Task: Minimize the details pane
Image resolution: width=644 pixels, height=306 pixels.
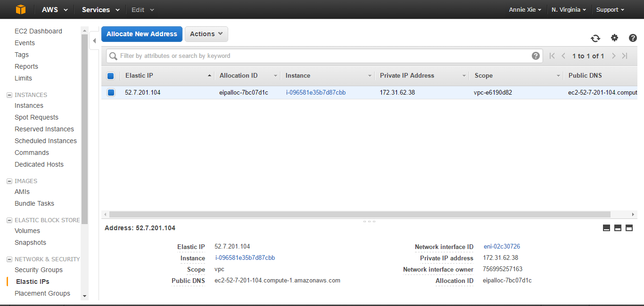Action: (x=606, y=228)
